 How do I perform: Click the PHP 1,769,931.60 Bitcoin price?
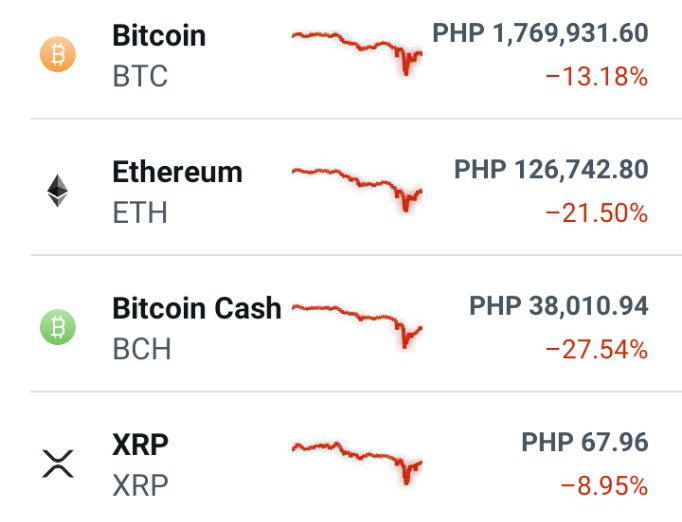pyautogui.click(x=541, y=33)
